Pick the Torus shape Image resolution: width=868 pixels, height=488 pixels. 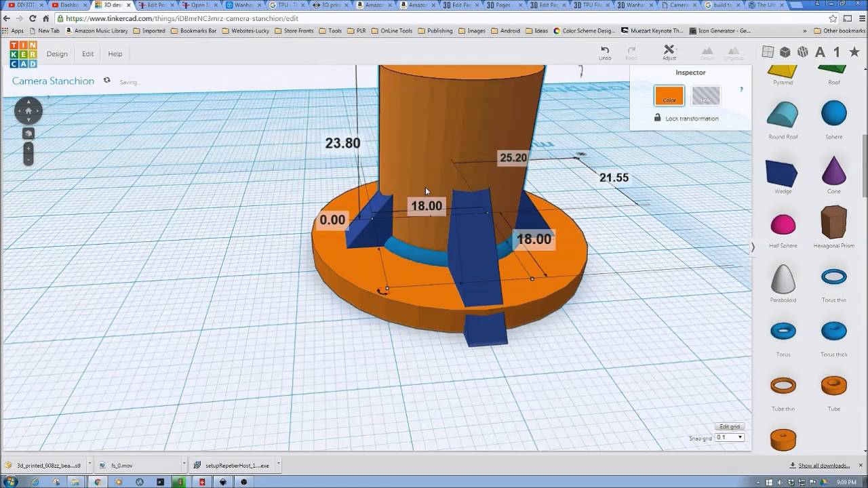[783, 331]
